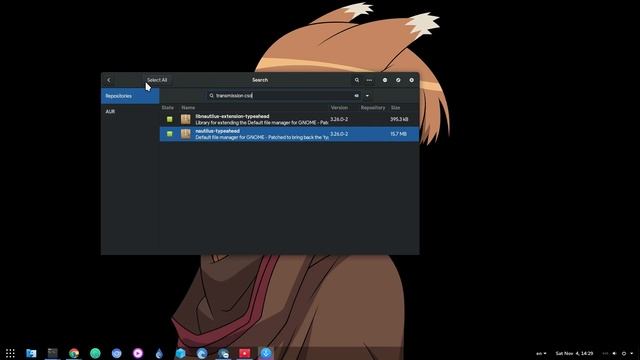Open the blue download package manager in dock
Viewport: 640px width, 360px height.
point(266,353)
